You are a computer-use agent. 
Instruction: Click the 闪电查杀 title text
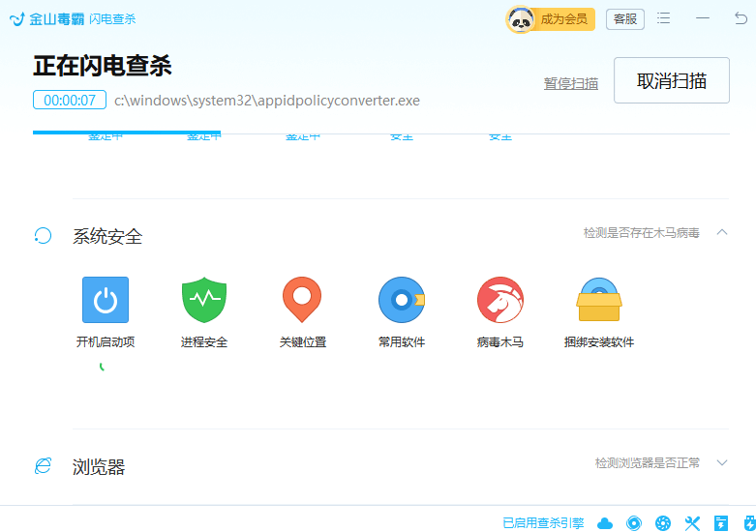tap(112, 19)
